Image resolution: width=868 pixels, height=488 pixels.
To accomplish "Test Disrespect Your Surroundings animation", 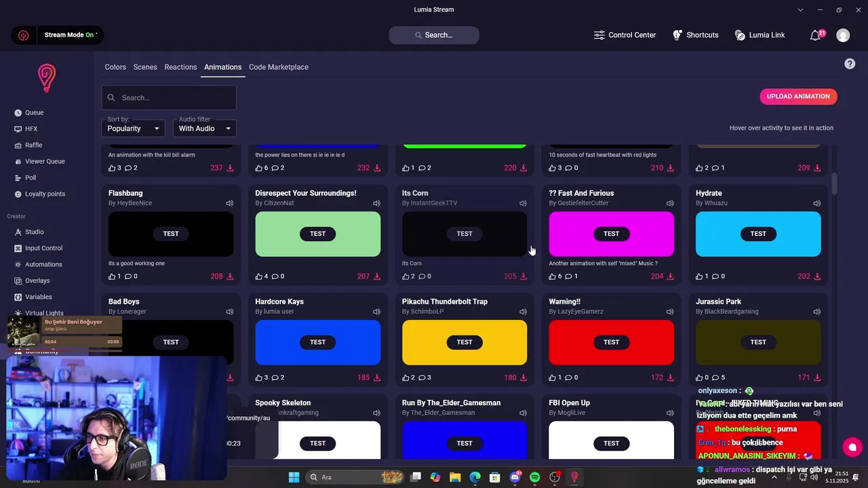I will 318,234.
